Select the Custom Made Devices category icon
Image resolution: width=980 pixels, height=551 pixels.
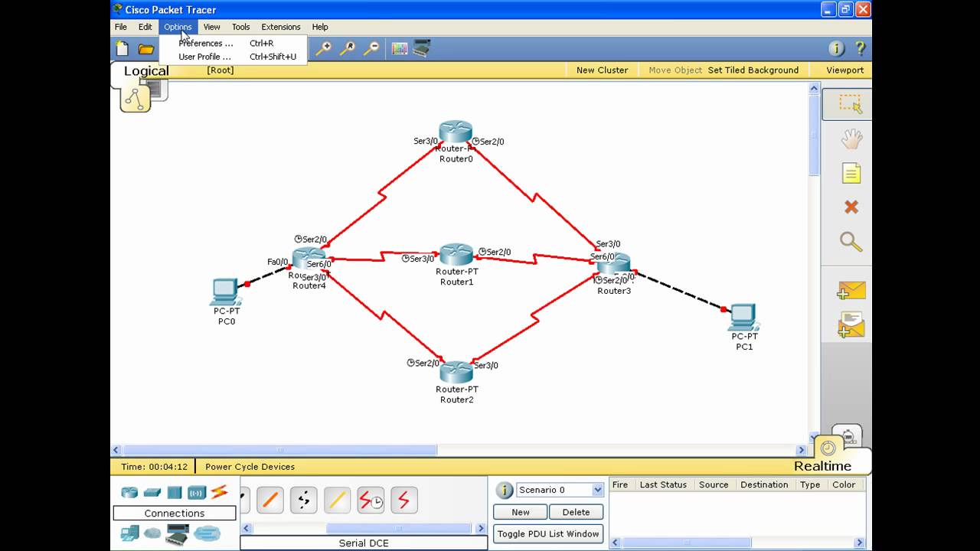[177, 534]
